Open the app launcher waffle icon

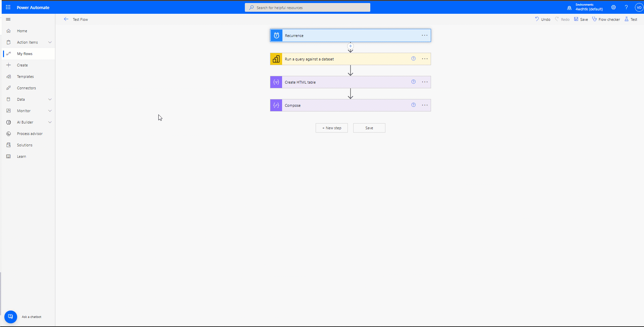click(8, 7)
